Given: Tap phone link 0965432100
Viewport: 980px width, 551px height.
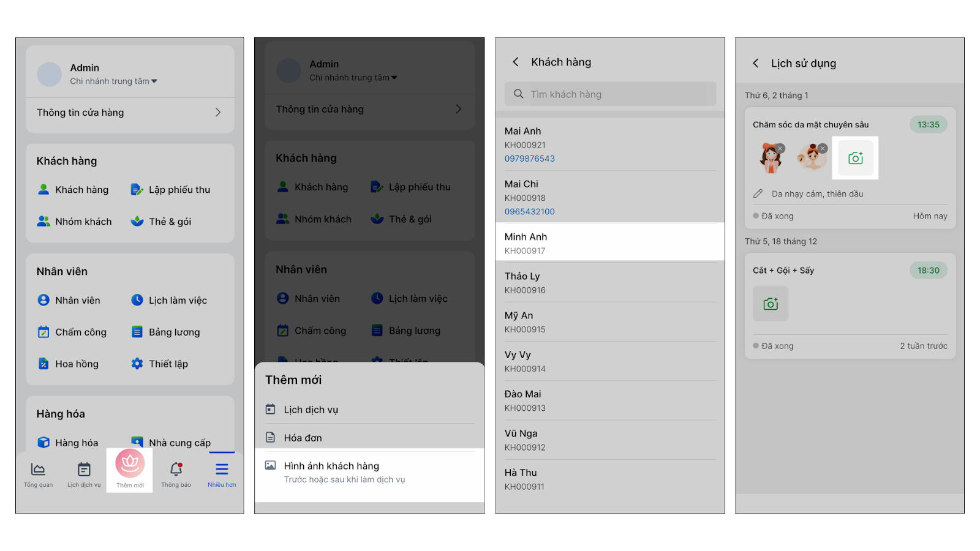Looking at the screenshot, I should [x=530, y=211].
